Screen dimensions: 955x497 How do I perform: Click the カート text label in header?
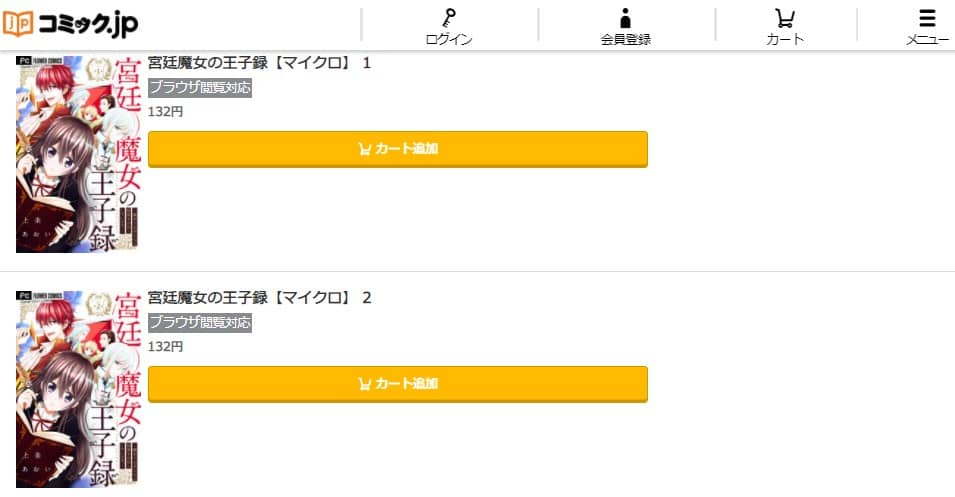click(784, 39)
